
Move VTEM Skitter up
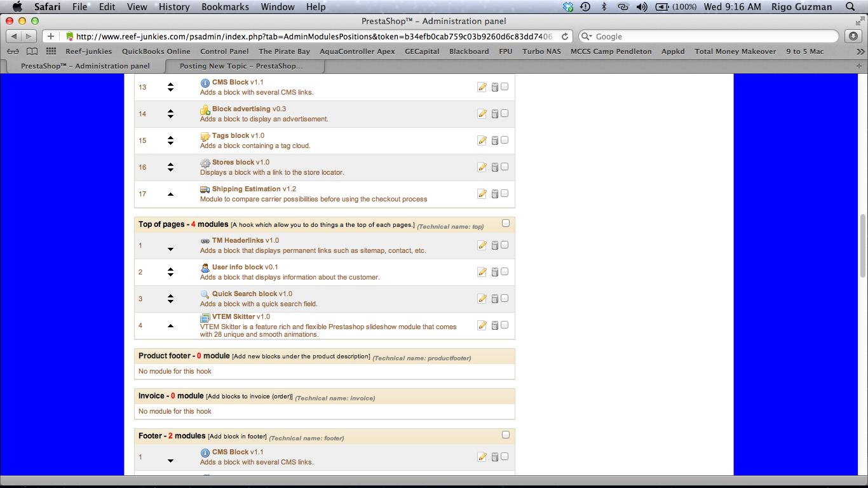pyautogui.click(x=170, y=325)
